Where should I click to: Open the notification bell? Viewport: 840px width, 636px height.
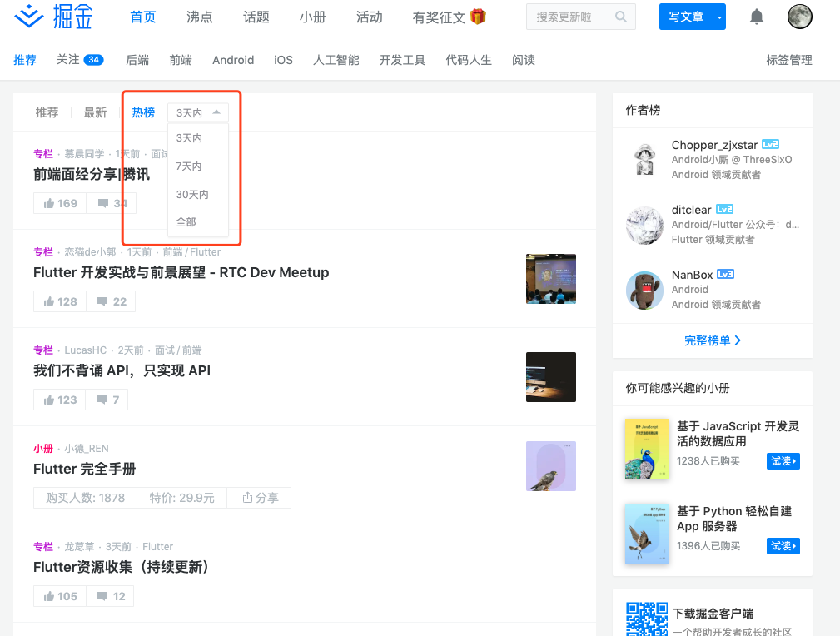tap(756, 16)
